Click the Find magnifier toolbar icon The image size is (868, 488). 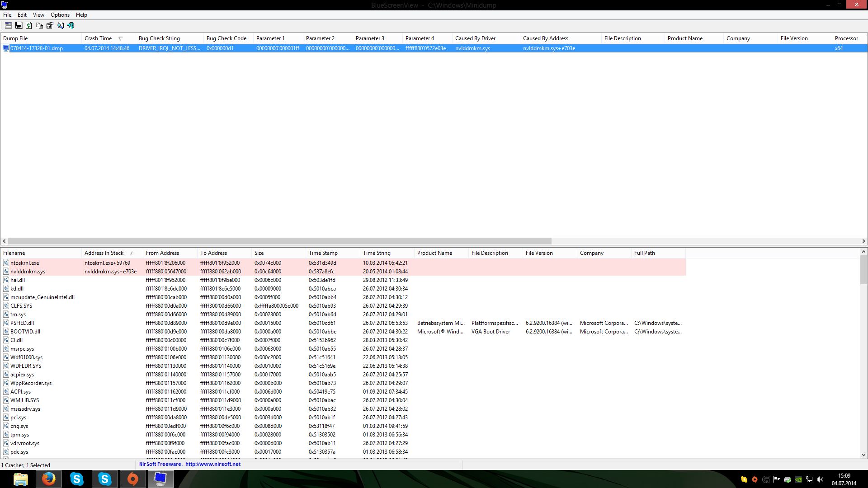coord(60,25)
